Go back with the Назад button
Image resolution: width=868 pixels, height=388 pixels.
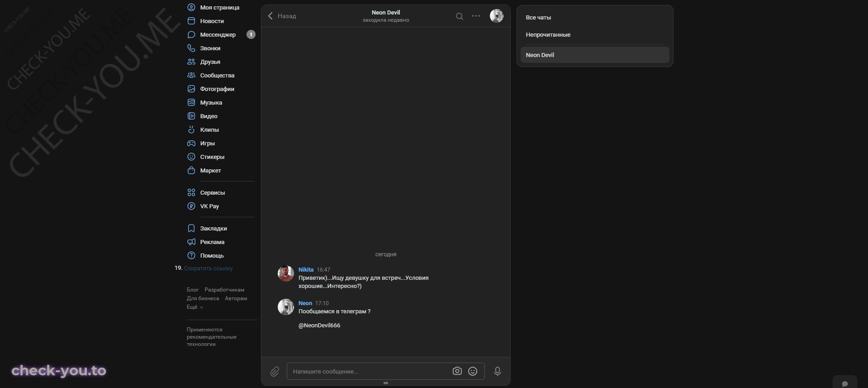tap(282, 16)
